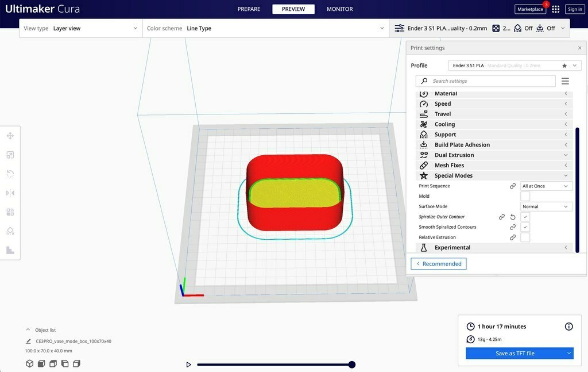Switch to top view cube icon
588x372 pixels.
pyautogui.click(x=53, y=363)
